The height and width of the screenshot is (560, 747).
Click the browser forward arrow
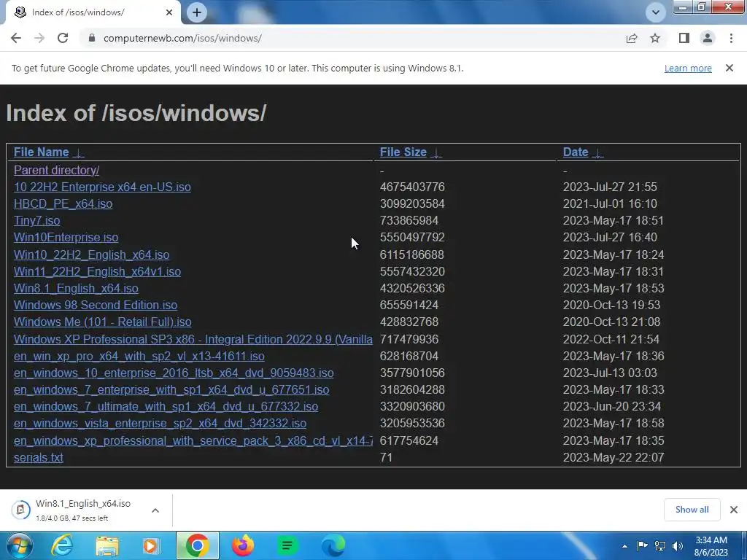point(39,38)
